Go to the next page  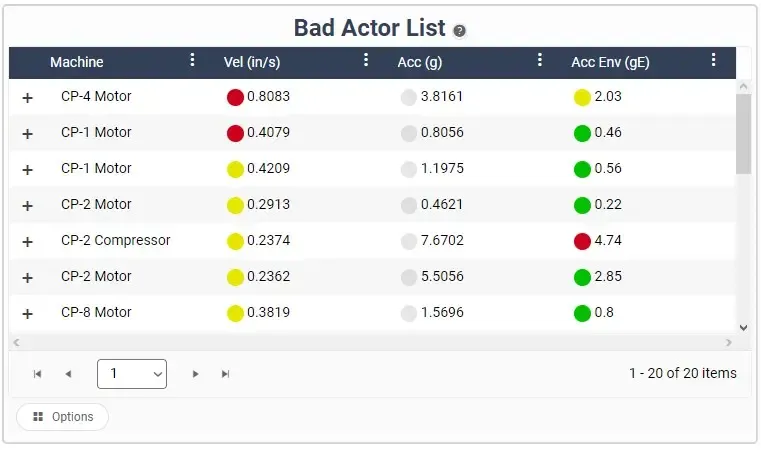(x=195, y=374)
